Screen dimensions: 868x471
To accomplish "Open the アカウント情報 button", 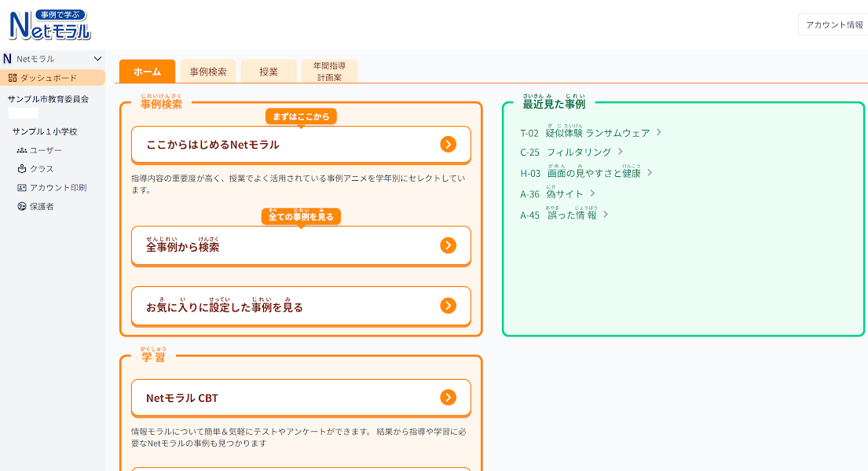I will click(833, 24).
